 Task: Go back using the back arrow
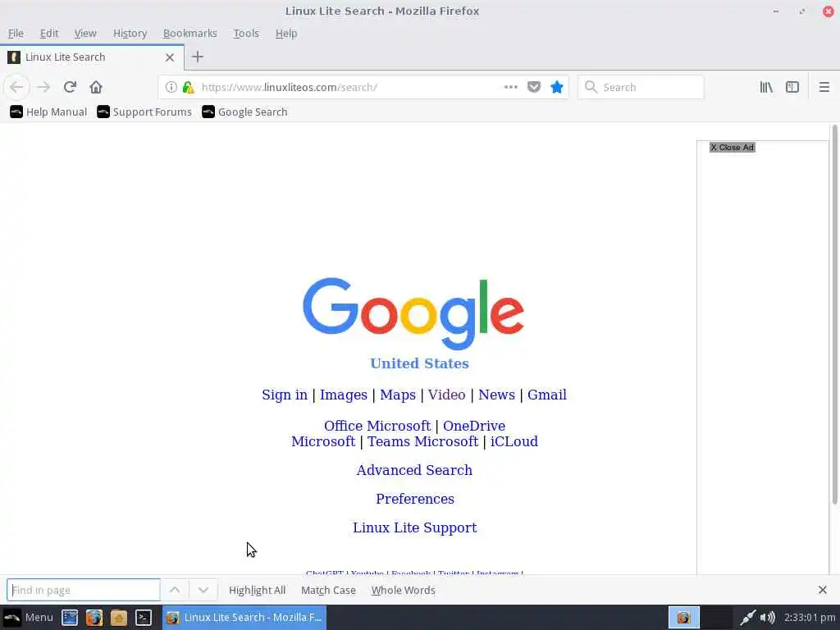(16, 87)
